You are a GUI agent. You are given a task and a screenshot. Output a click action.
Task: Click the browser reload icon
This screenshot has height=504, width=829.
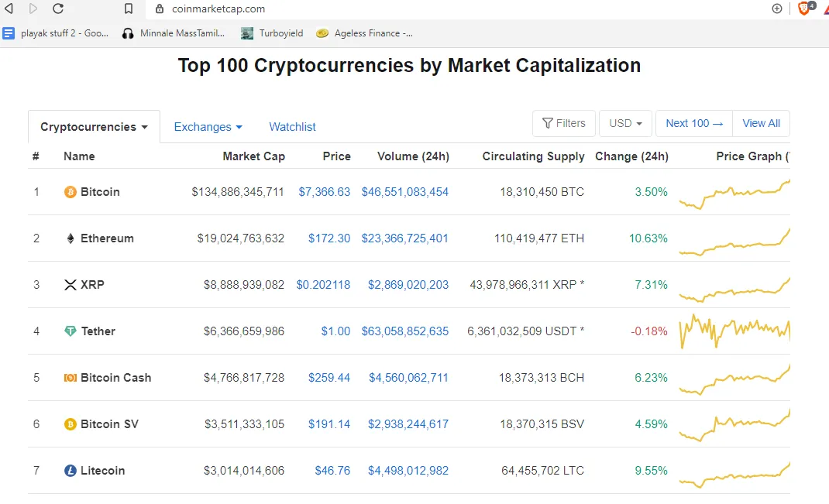[58, 9]
